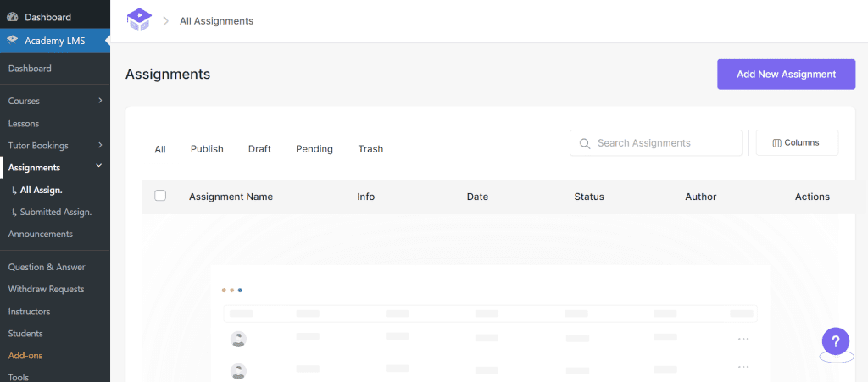The image size is (868, 382).
Task: Open Withdraw Requests in sidebar
Action: tap(46, 289)
